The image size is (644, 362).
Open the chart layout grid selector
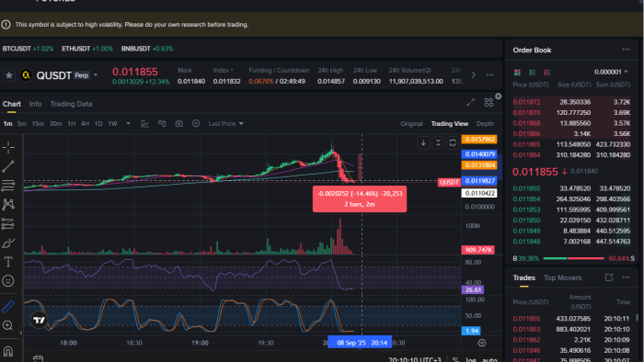click(489, 103)
